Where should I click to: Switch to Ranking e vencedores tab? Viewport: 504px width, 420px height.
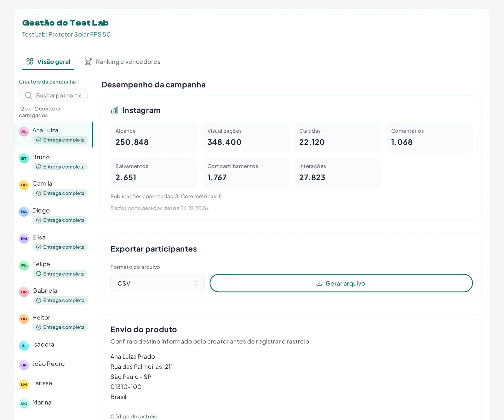pos(123,62)
